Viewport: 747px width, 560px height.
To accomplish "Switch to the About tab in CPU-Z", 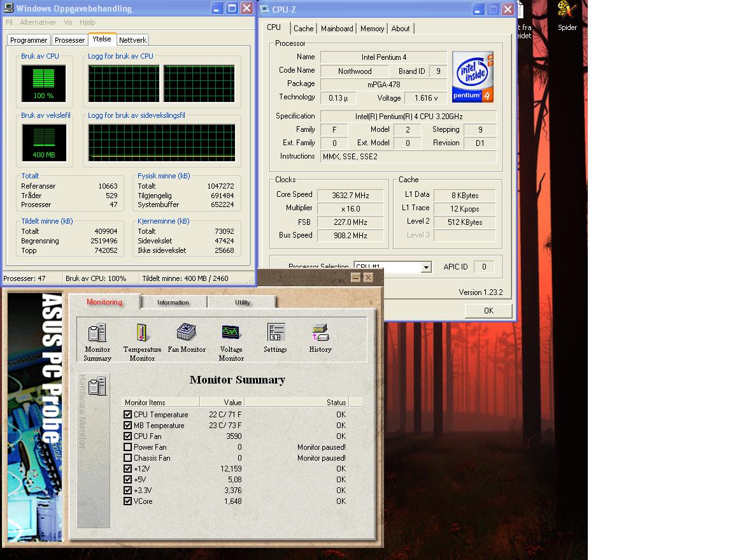I will pos(401,29).
